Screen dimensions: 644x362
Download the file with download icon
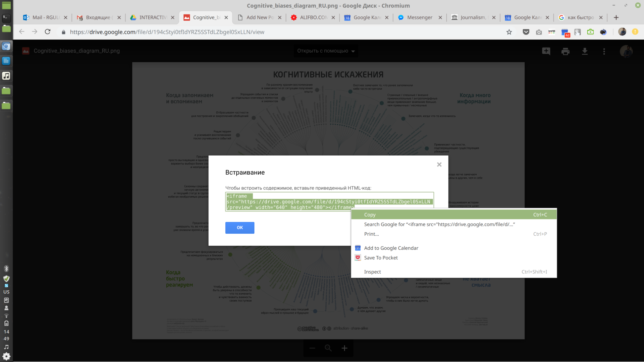(585, 51)
